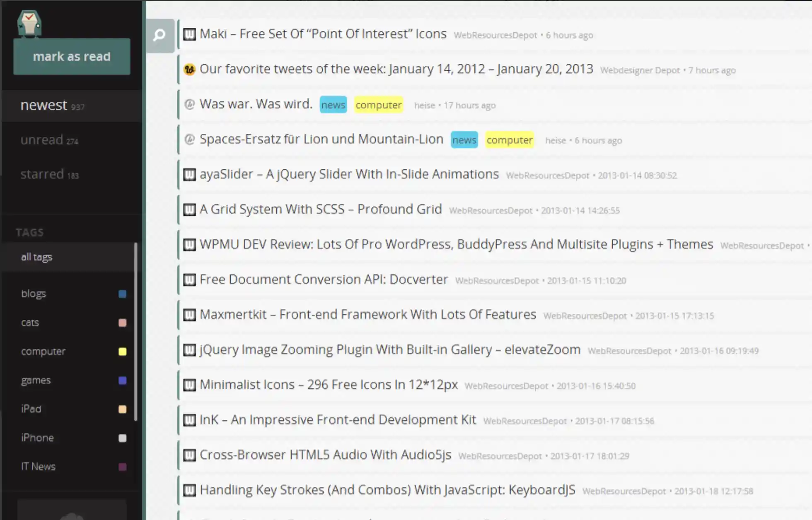The width and height of the screenshot is (812, 520).
Task: Click the 'mark as read' button
Action: tap(72, 56)
